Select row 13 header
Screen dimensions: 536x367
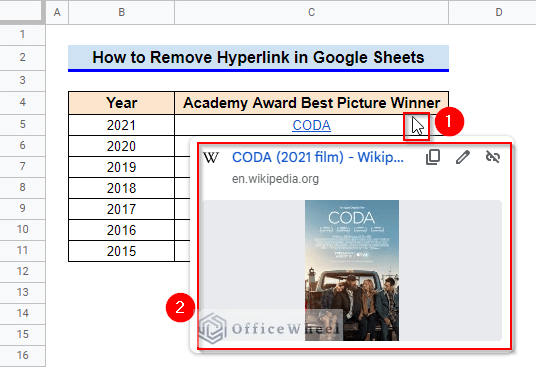(x=22, y=293)
